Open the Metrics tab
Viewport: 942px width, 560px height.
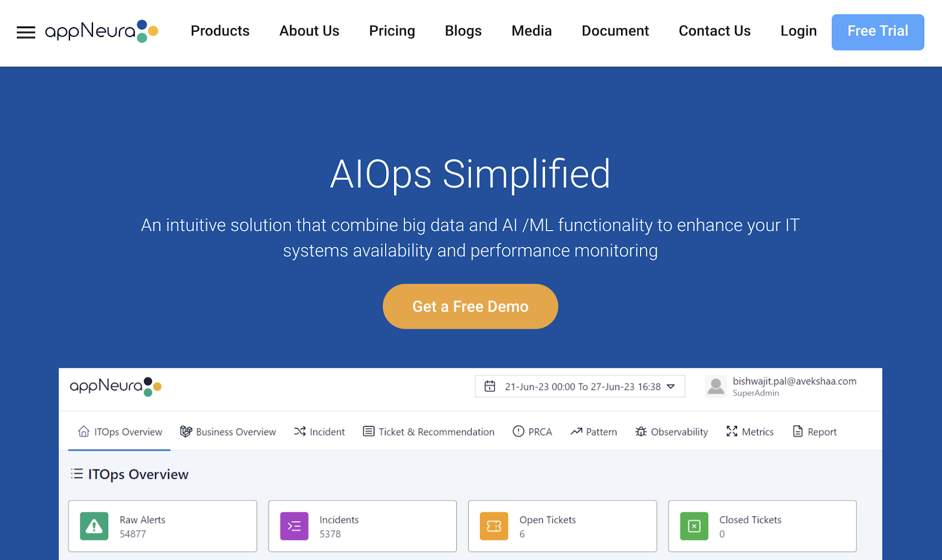[750, 432]
